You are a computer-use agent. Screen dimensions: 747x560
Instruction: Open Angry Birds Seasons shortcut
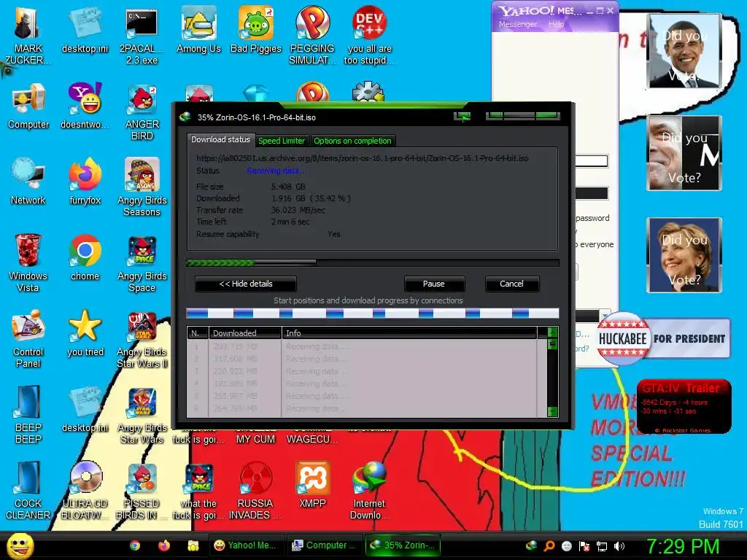(142, 187)
